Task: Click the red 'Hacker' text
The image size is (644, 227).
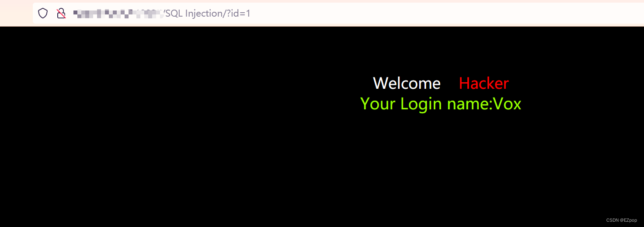Action: 484,83
